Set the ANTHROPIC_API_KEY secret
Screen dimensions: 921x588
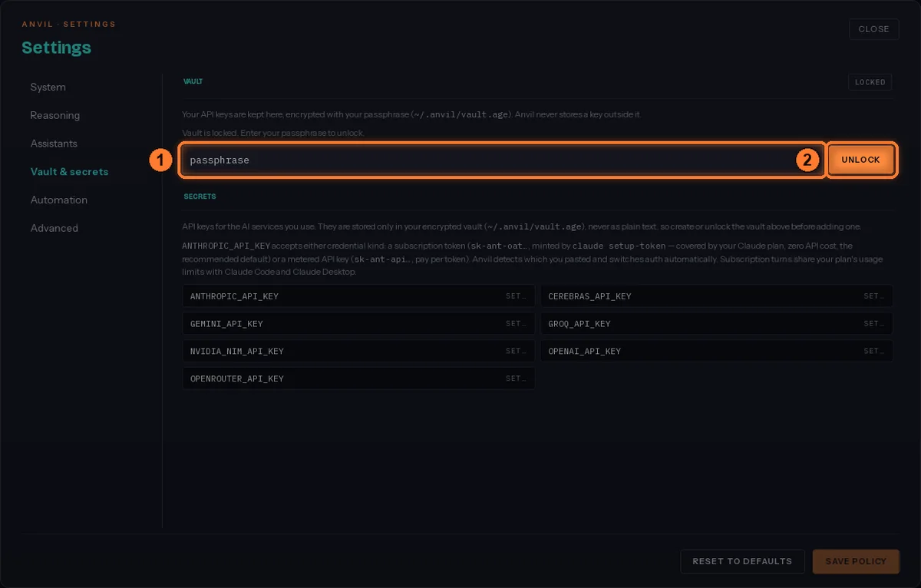[517, 296]
